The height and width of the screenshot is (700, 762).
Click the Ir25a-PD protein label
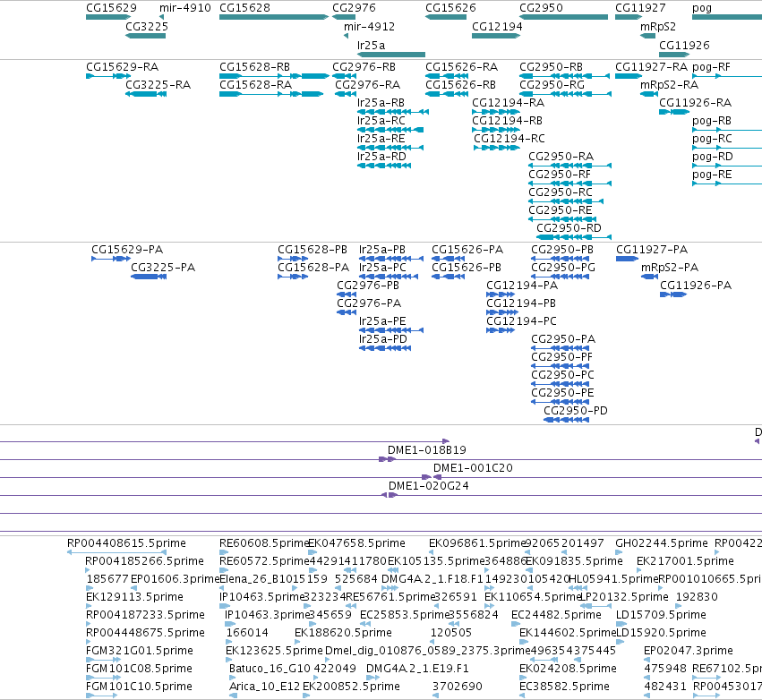383,338
